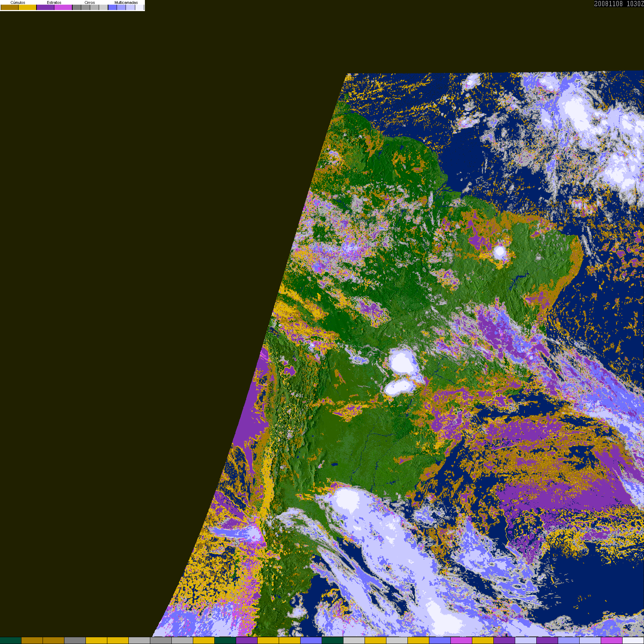The image size is (644, 644).
Task: Click the Multicamadas legend label
Action: click(126, 3)
